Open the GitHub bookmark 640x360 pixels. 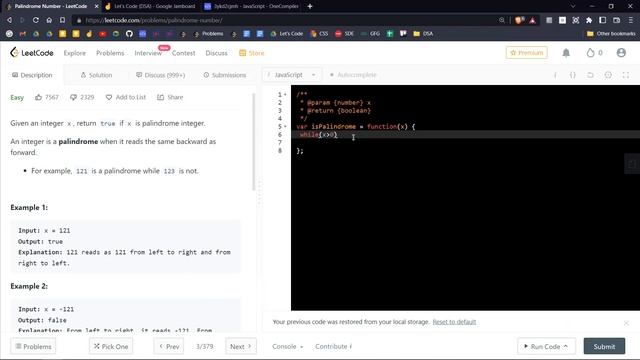[x=129, y=34]
